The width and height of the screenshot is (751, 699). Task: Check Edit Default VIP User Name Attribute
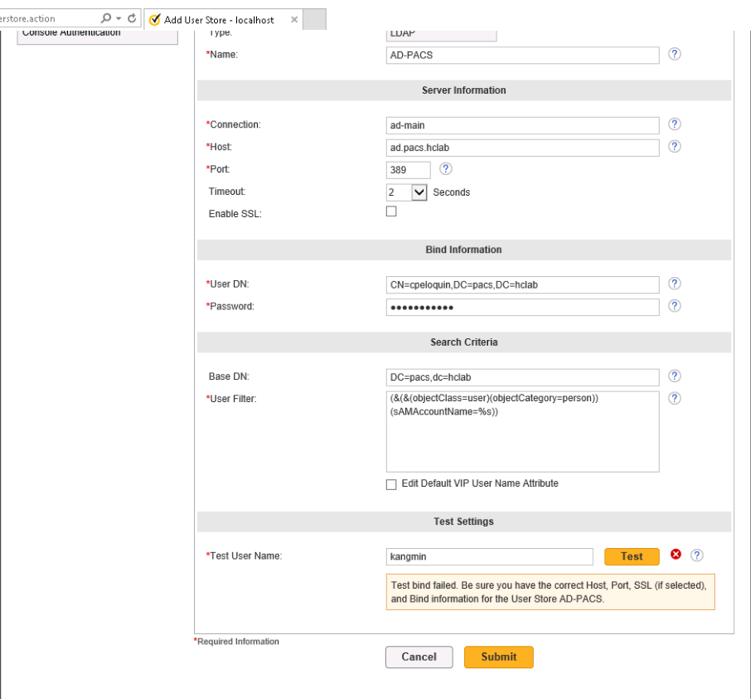coord(391,484)
